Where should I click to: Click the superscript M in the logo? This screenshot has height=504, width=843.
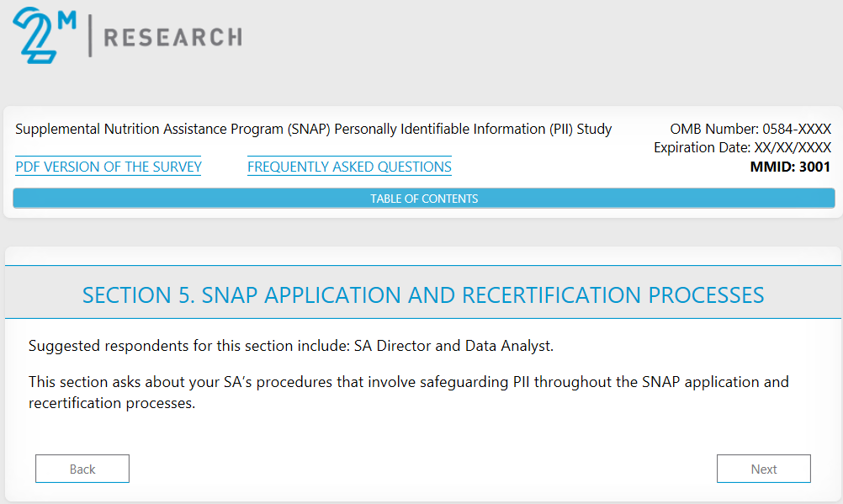pyautogui.click(x=66, y=19)
